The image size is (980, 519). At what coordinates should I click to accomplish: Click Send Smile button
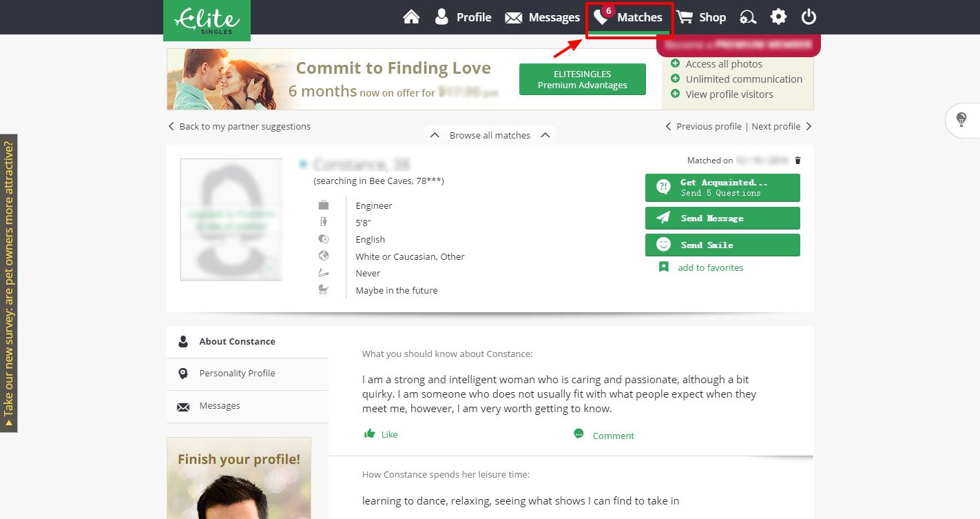pyautogui.click(x=722, y=245)
